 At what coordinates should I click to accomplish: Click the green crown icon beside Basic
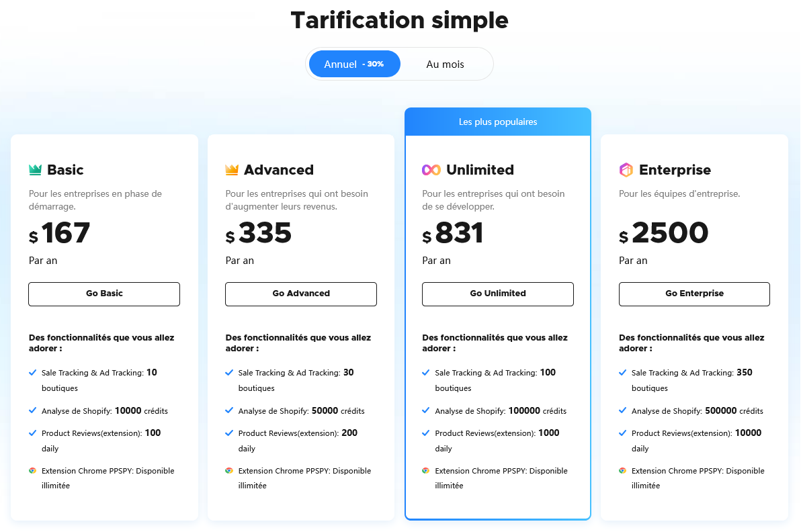(x=36, y=170)
